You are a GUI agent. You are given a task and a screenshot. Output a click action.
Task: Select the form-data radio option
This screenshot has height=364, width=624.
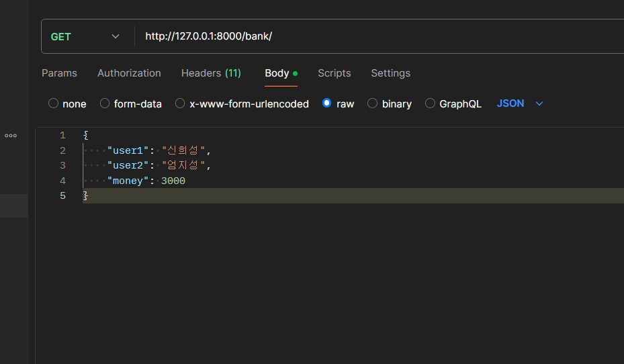tap(105, 103)
